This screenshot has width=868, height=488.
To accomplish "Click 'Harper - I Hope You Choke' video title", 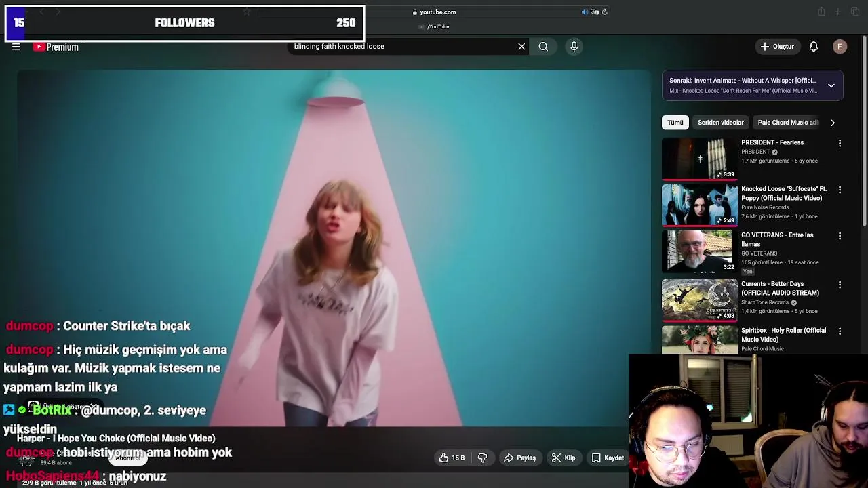I will click(x=116, y=439).
